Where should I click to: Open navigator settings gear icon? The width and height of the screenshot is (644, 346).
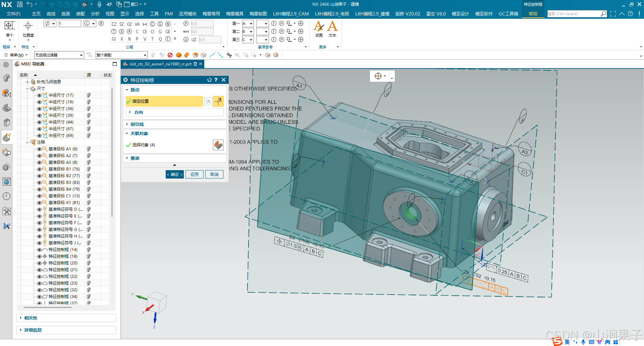coord(6,65)
